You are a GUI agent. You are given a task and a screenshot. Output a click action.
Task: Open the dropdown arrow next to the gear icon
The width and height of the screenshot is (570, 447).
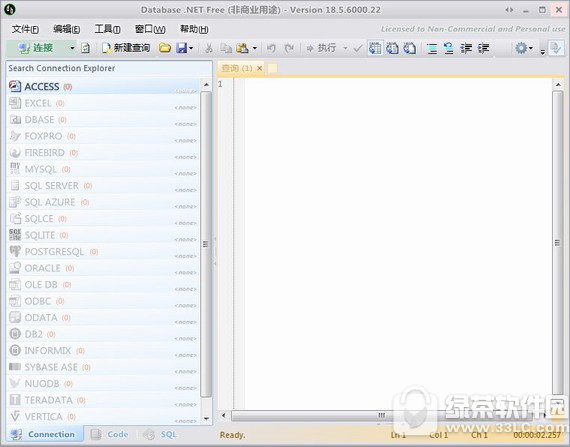pos(531,48)
